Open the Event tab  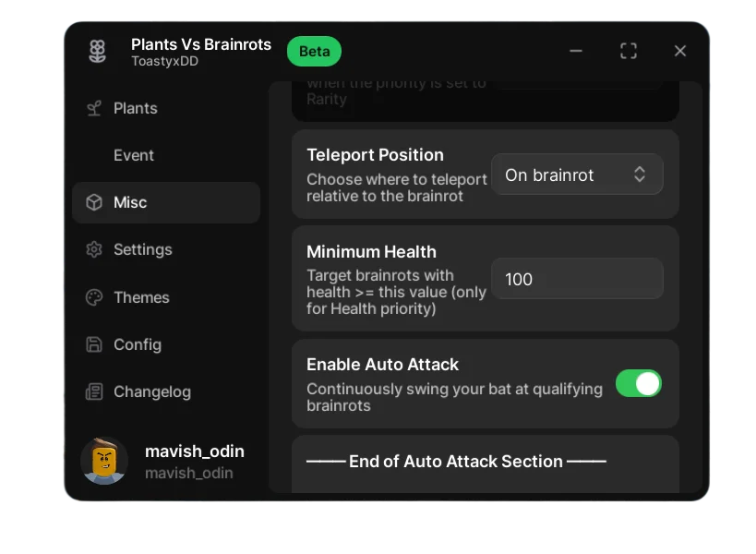tap(134, 155)
